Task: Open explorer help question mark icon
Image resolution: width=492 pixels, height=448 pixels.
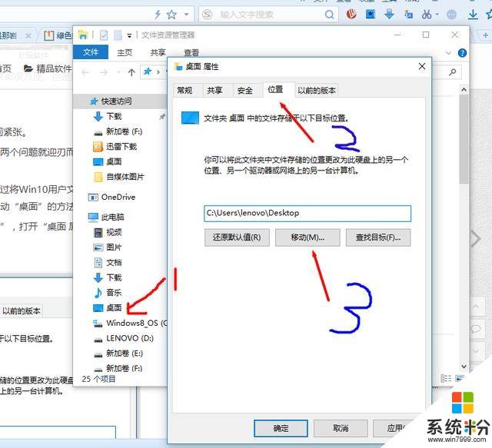Action: pyautogui.click(x=462, y=53)
